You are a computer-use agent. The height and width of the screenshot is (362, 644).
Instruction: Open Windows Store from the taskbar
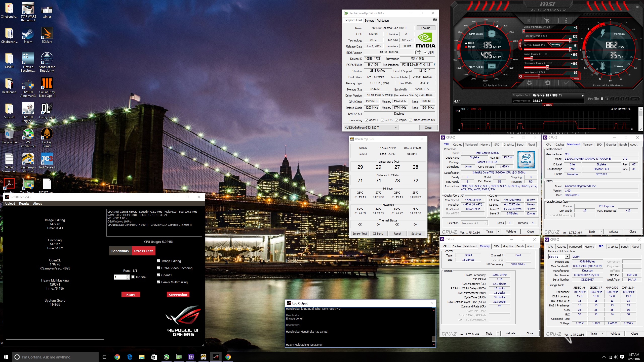[x=154, y=357]
